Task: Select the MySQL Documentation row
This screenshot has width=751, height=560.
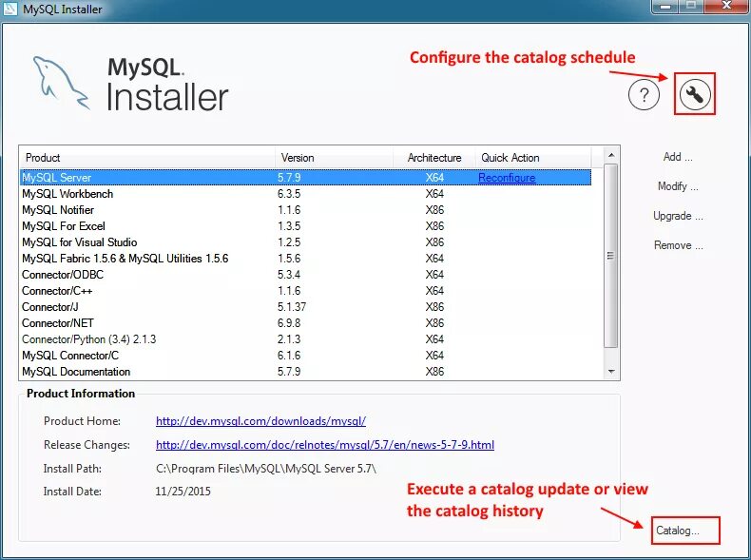Action: point(305,372)
